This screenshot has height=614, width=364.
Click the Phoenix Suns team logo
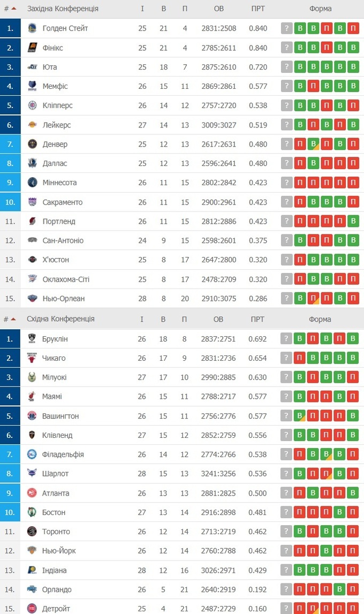click(32, 48)
